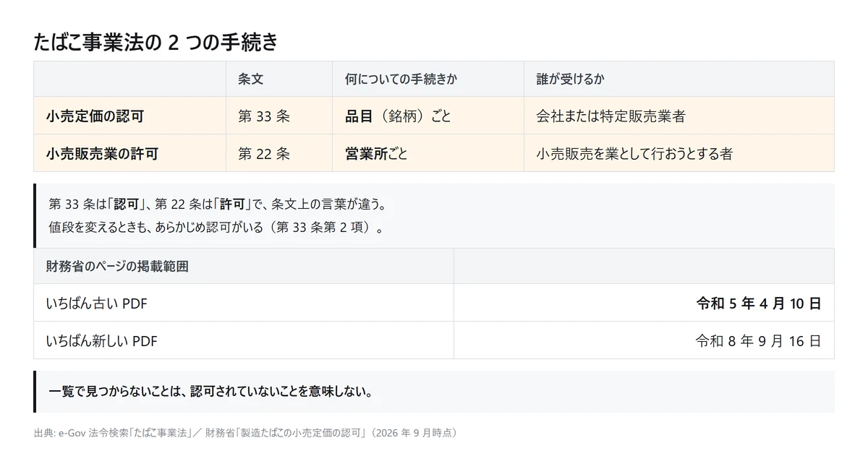Click the title たばこ事業法の 2 つの手続き
Screen dimensions: 868x469
click(x=156, y=43)
